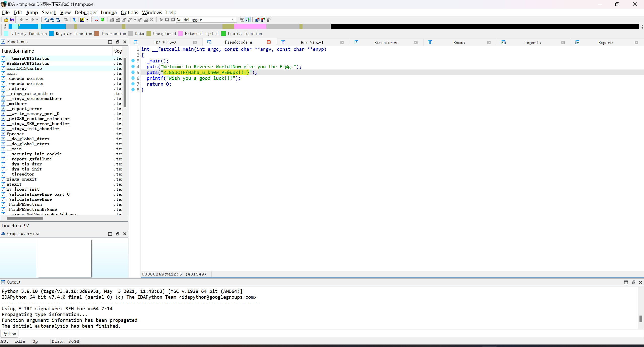This screenshot has height=347, width=644.
Task: Toggle breakpoint dot on line 4
Action: click(133, 66)
